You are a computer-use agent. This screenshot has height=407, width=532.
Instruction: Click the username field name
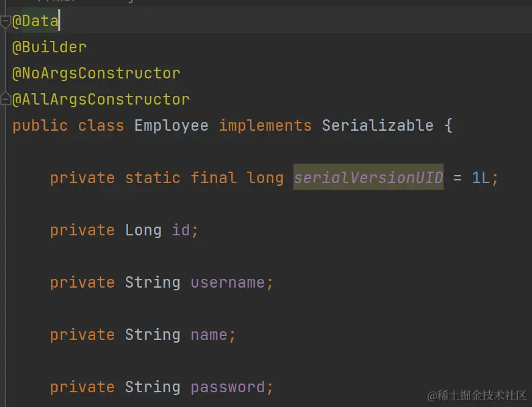click(x=228, y=282)
